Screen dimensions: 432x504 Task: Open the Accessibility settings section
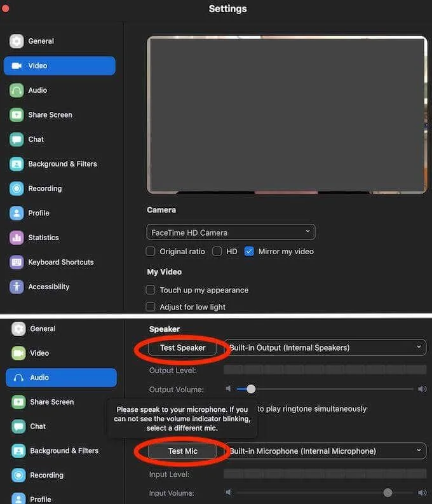[39, 287]
